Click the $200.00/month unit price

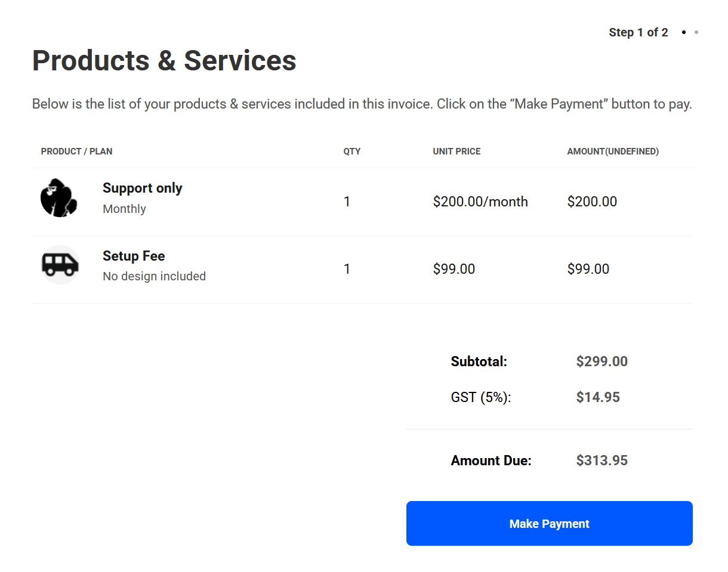pos(480,202)
